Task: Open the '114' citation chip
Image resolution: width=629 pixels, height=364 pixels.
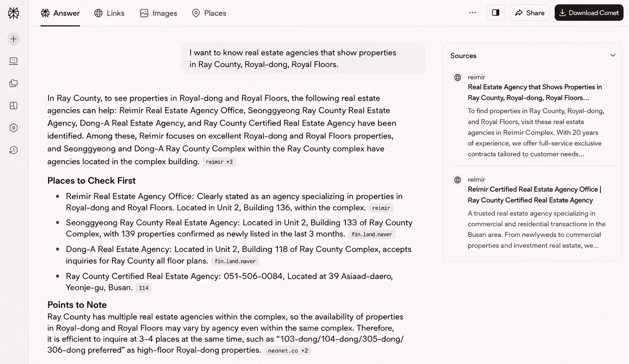Action: coord(144,288)
